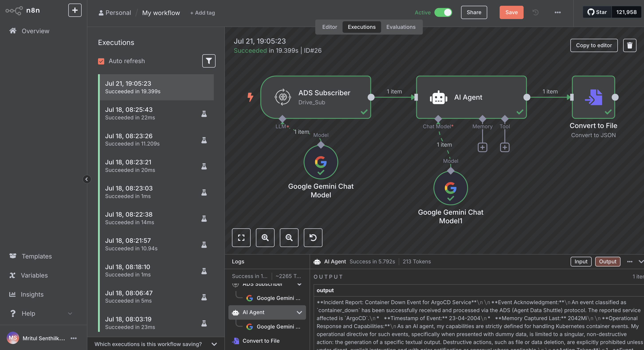Screen dimensions: 644x350
Task: Click the filter executions funnel icon
Action: click(208, 61)
